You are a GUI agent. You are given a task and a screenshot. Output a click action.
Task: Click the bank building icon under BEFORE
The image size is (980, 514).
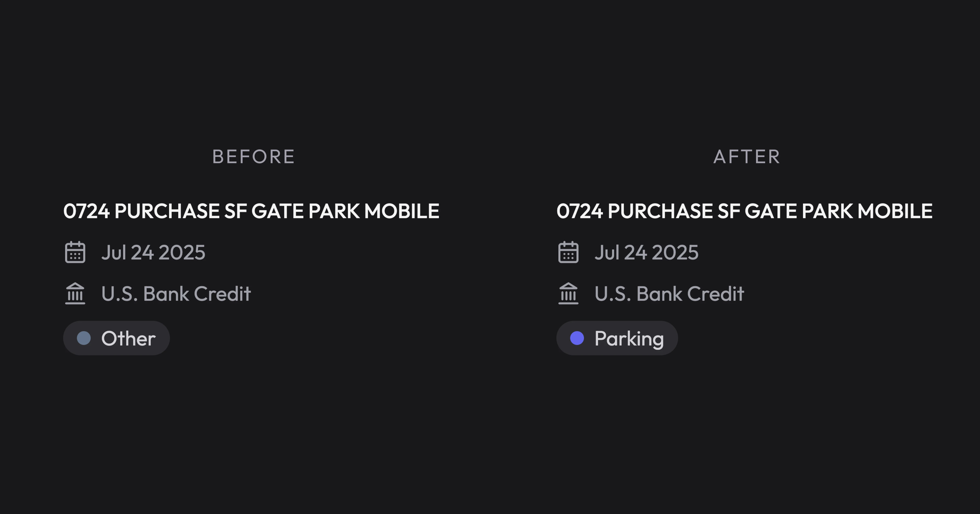[75, 294]
